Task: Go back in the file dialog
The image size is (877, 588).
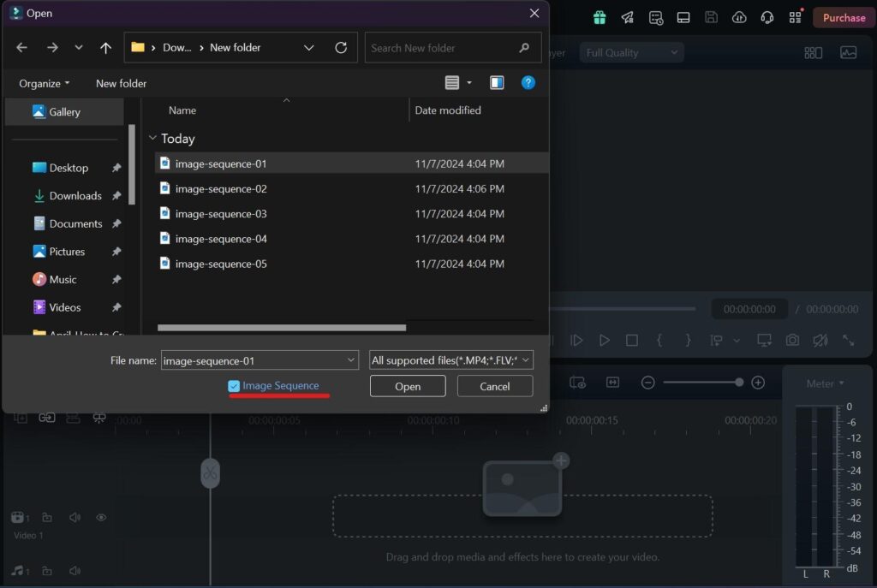Action: coord(21,48)
